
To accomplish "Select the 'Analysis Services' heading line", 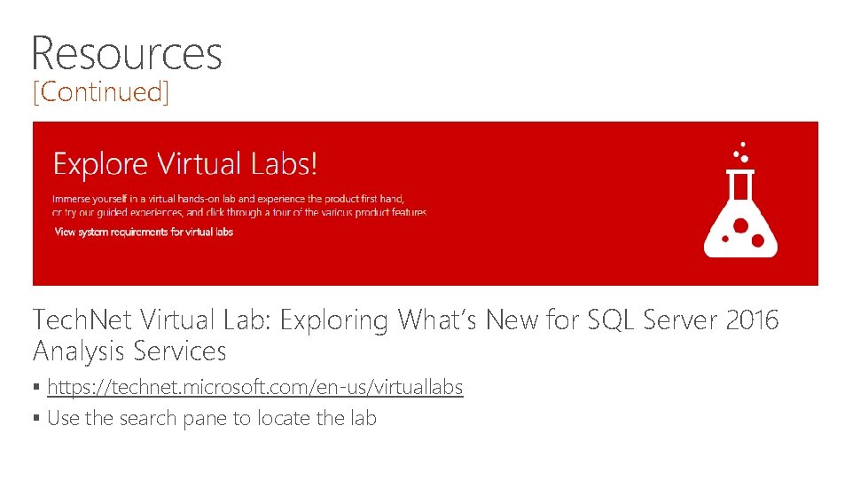I will click(129, 351).
